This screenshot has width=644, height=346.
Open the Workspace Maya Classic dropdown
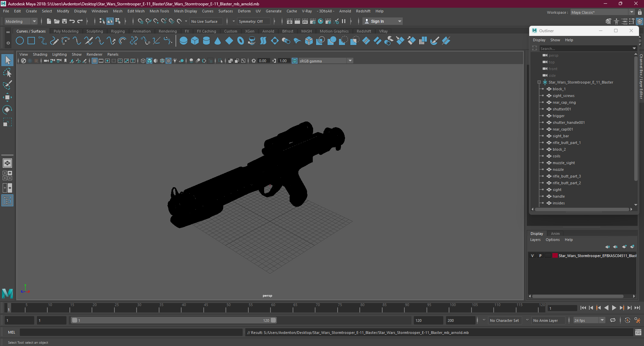click(602, 12)
